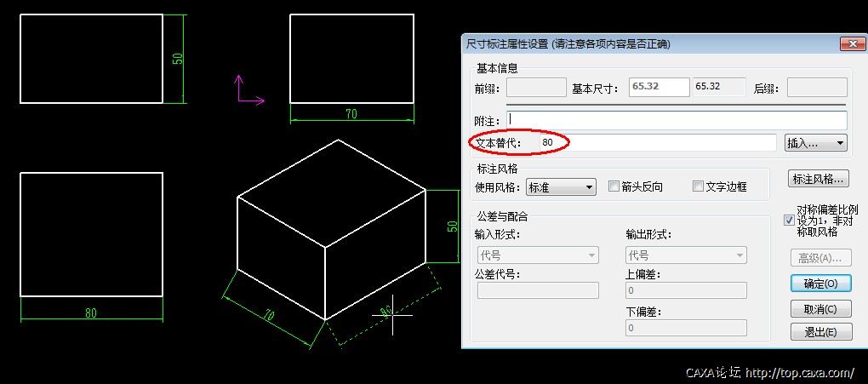Expand the 输出形式 代号 combo box
The image size is (868, 384).
tap(686, 255)
